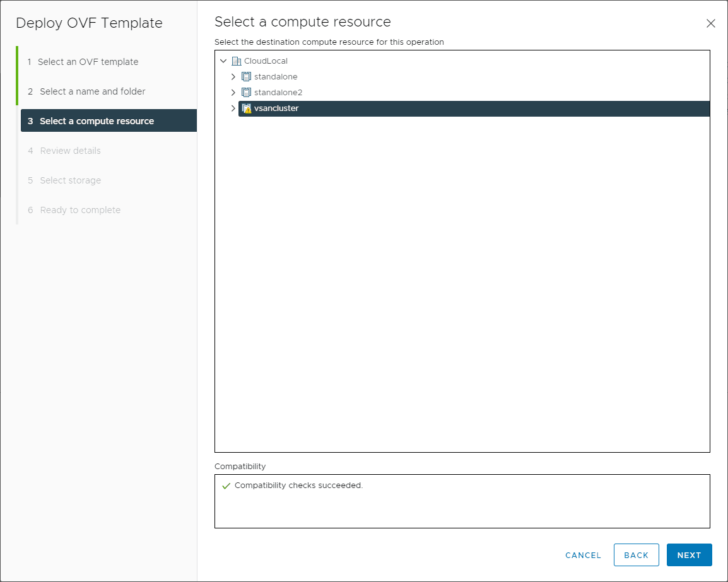Cancel the OVF deployment wizard
The height and width of the screenshot is (582, 728).
pyautogui.click(x=583, y=556)
